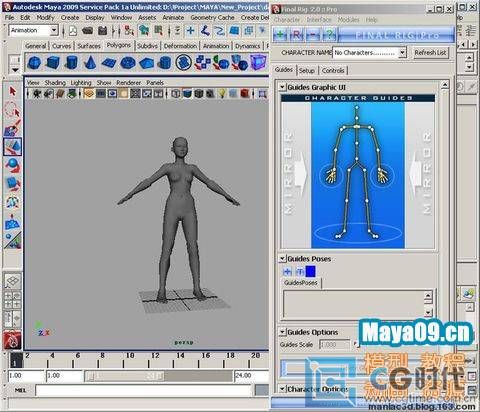480x412 pixels.
Task: Click frame 12 on the timeline
Action: point(155,360)
